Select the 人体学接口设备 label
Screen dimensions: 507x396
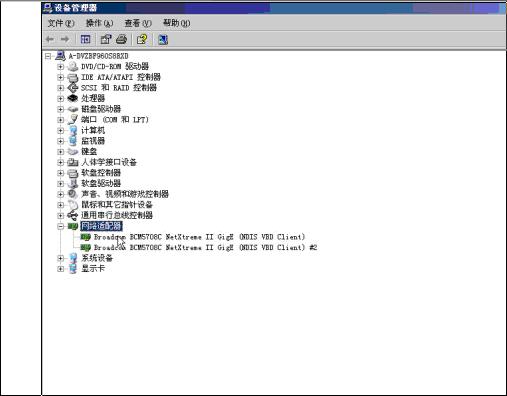pyautogui.click(x=109, y=162)
